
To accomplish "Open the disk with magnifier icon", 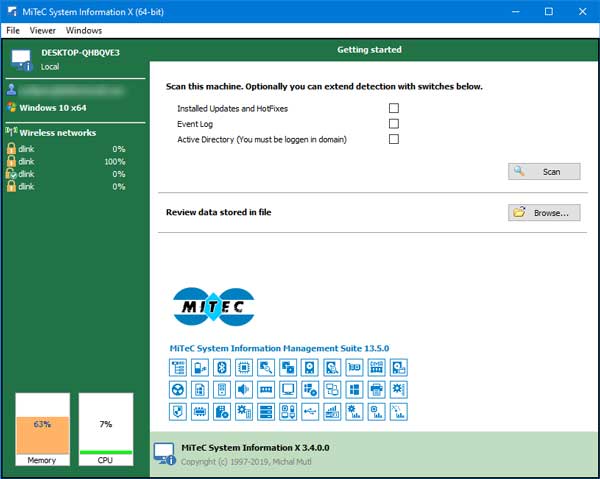I will pyautogui.click(x=332, y=367).
